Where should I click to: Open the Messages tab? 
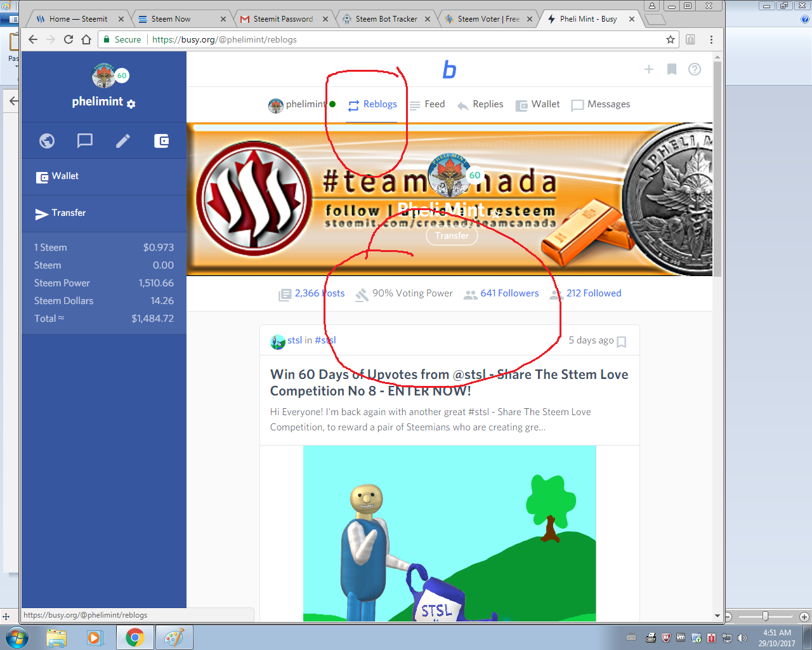pyautogui.click(x=601, y=105)
